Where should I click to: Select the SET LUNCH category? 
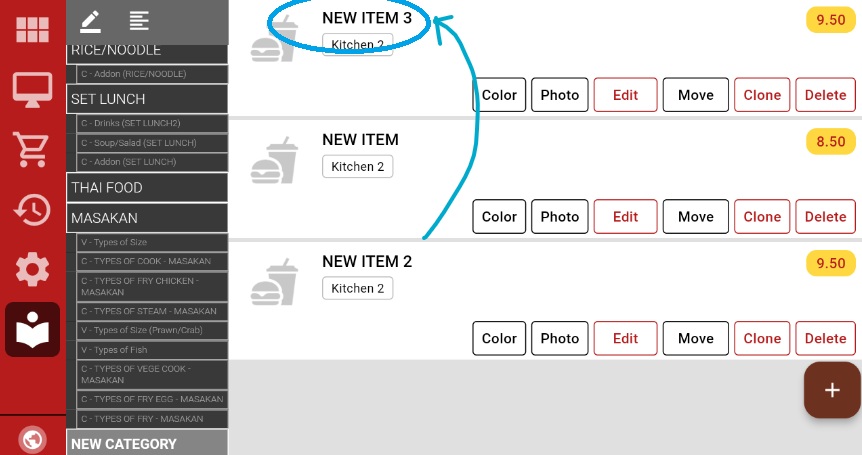[148, 99]
